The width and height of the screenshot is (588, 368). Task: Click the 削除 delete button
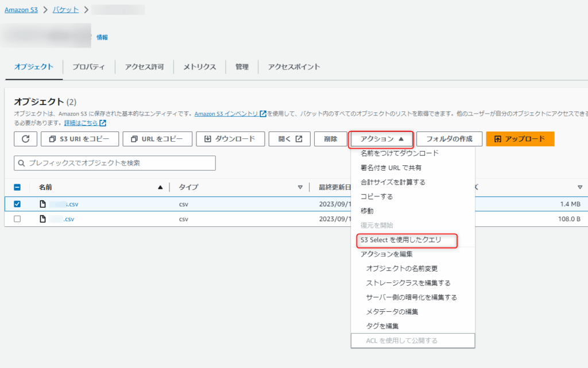330,139
